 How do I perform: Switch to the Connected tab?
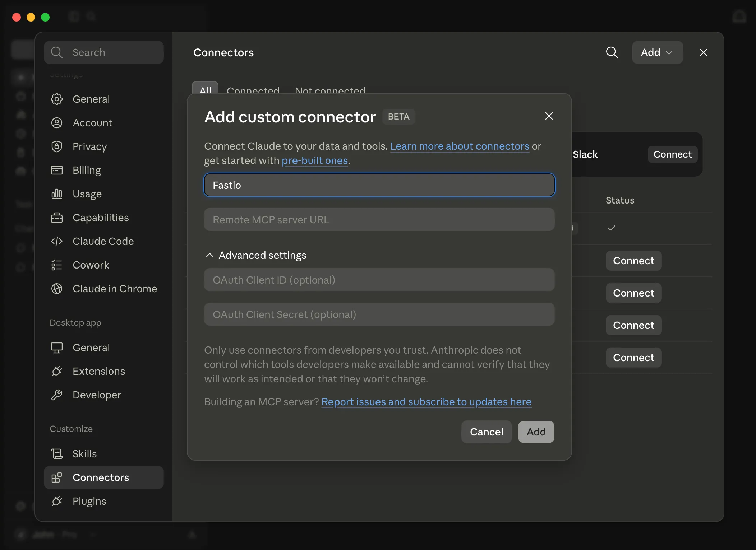tap(253, 90)
